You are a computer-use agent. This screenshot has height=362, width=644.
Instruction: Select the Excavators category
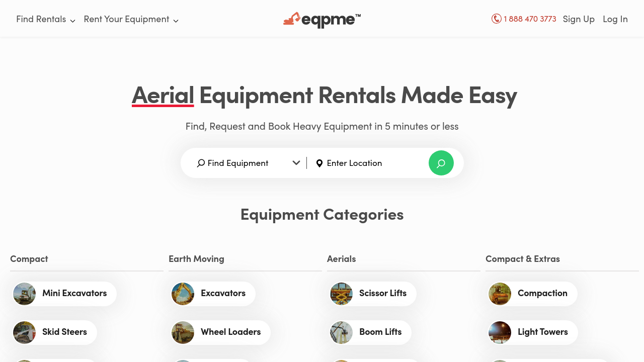[223, 293]
